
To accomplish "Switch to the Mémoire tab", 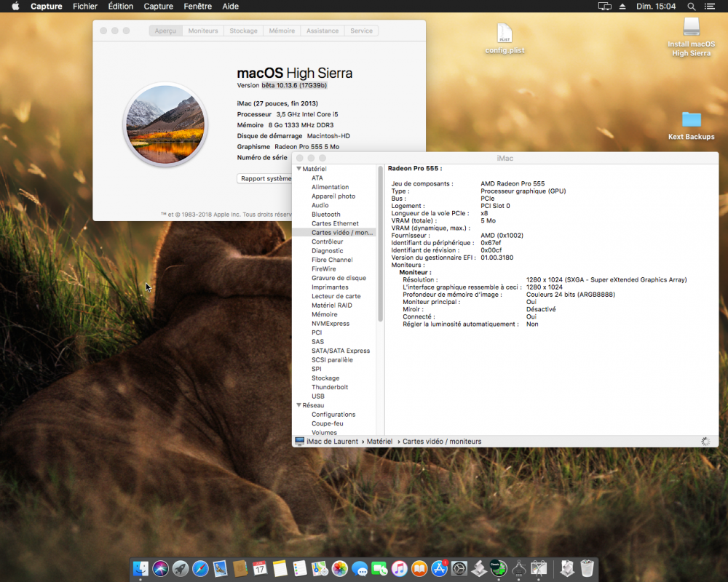I will (282, 31).
